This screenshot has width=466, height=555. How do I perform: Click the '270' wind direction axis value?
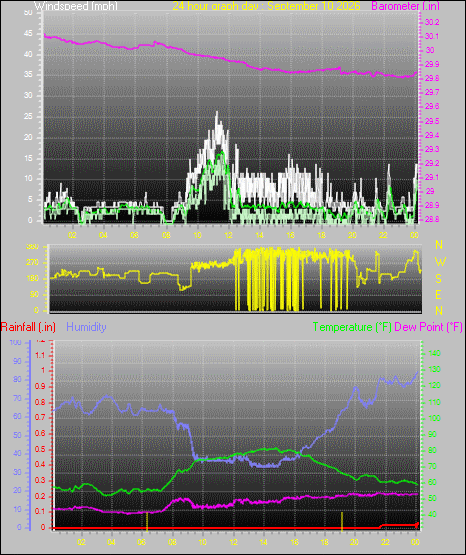pyautogui.click(x=32, y=263)
